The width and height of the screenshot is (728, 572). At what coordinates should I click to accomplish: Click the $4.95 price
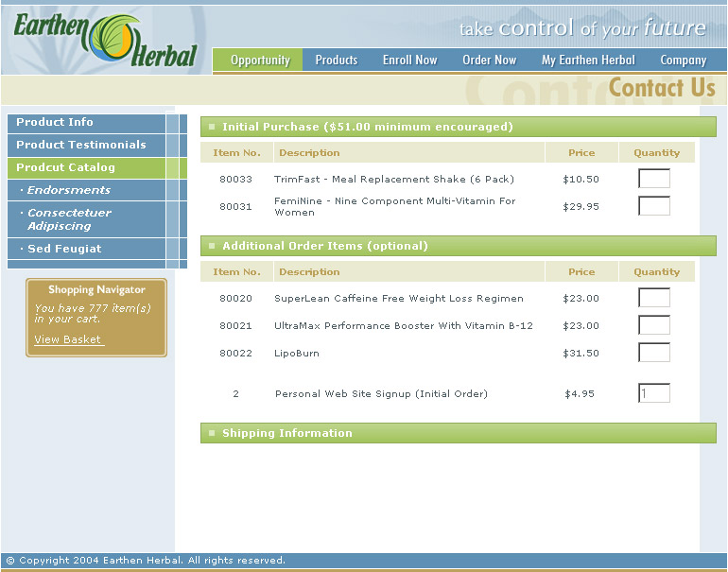pyautogui.click(x=580, y=393)
